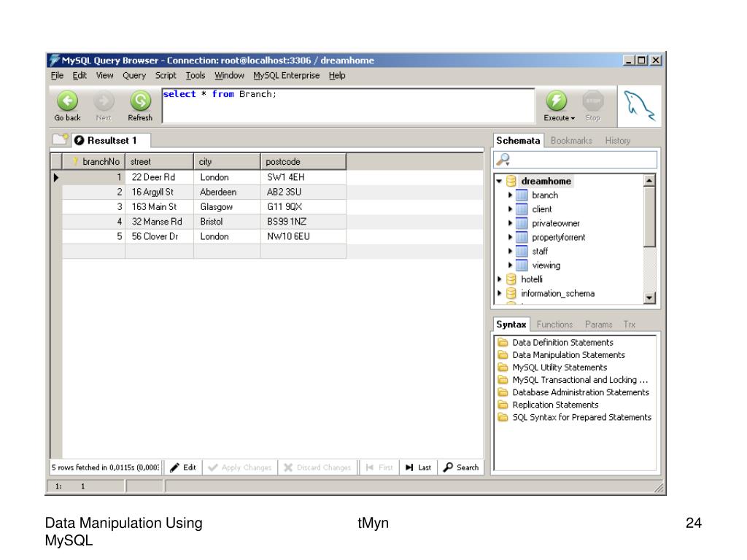Expand the viewing table node
747x560 pixels.
click(x=510, y=265)
